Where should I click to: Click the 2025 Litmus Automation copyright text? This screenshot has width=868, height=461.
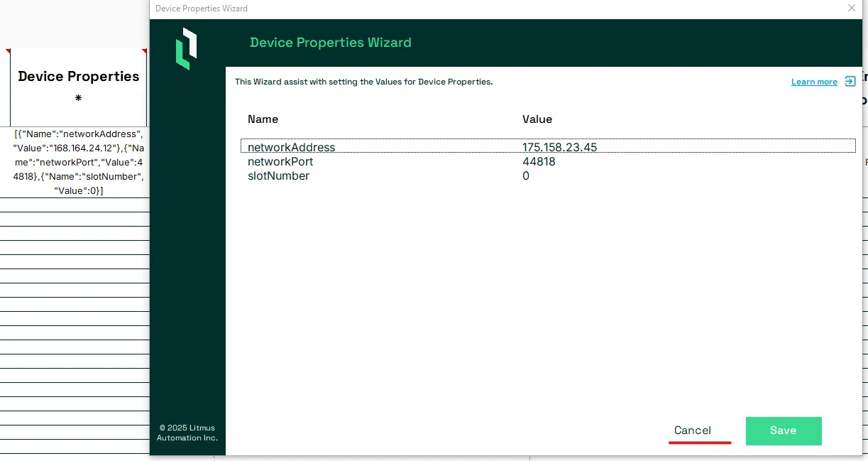[x=187, y=433]
